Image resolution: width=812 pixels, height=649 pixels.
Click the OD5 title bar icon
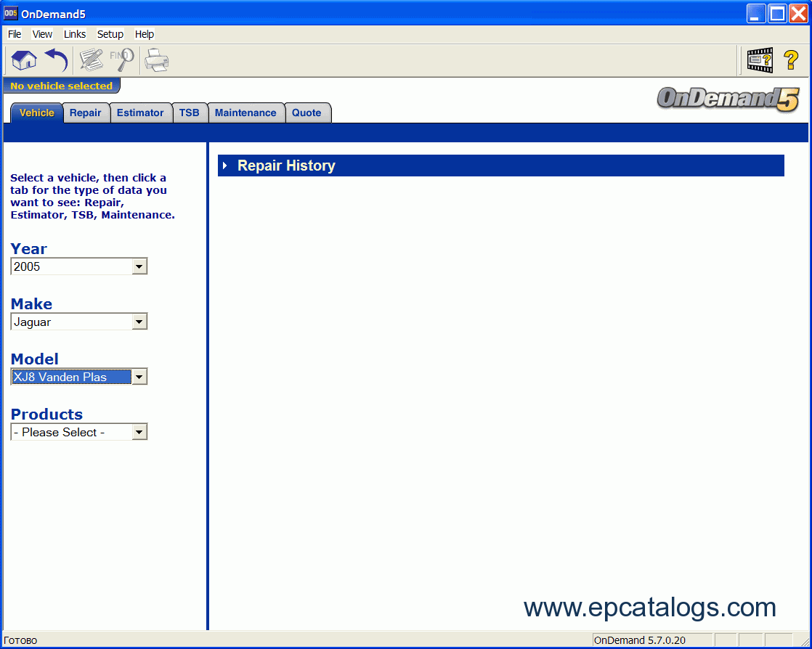(11, 14)
